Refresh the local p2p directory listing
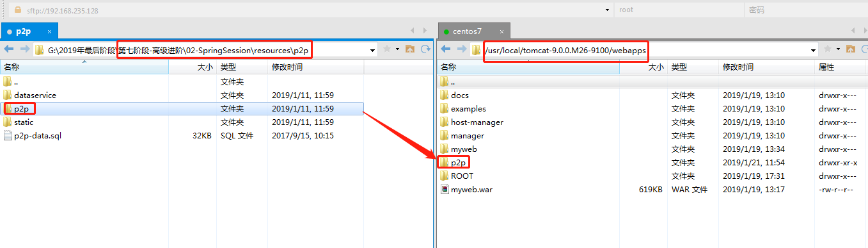This screenshot has height=248, width=868. click(425, 49)
